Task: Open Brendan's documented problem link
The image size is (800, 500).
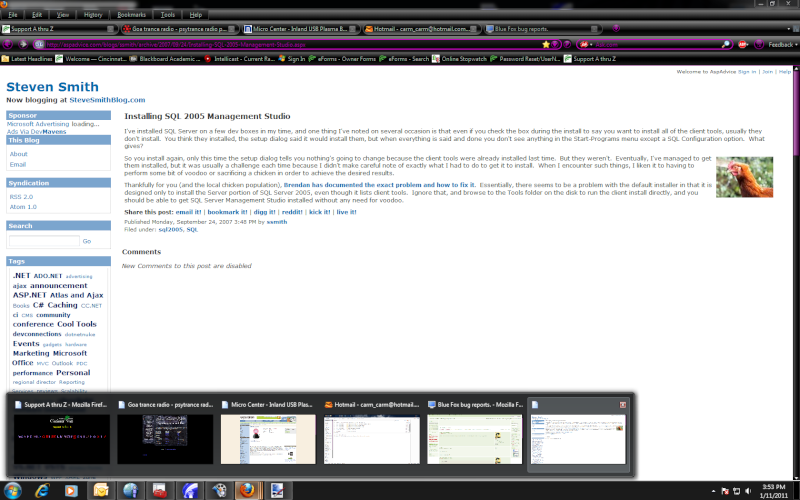Action: pos(379,185)
